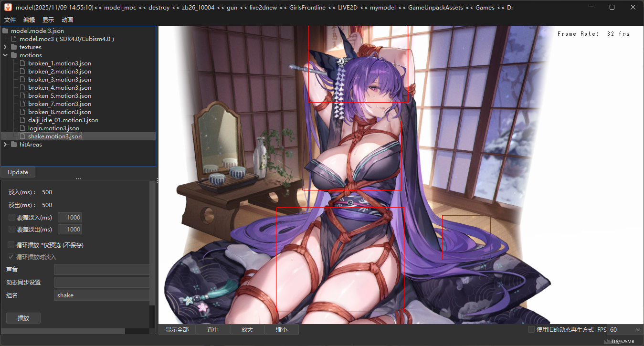Expand the textures folder arrow
The width and height of the screenshot is (644, 346).
(5, 47)
